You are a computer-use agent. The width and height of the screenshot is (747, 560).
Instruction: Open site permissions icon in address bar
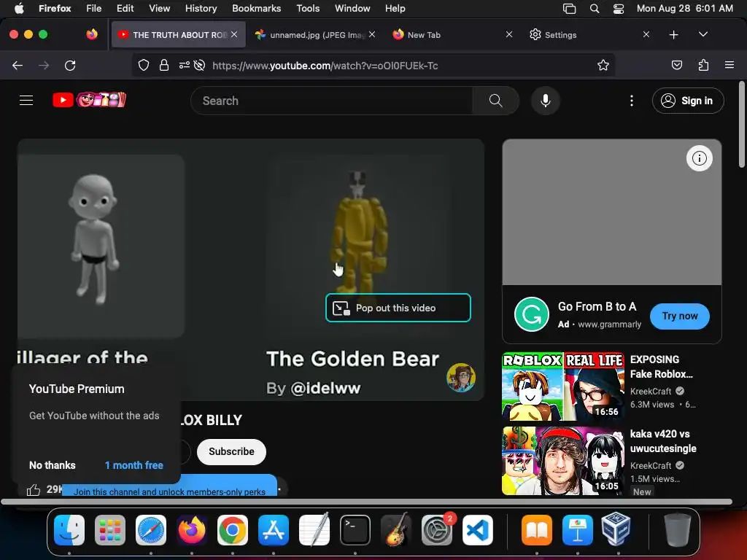click(185, 65)
